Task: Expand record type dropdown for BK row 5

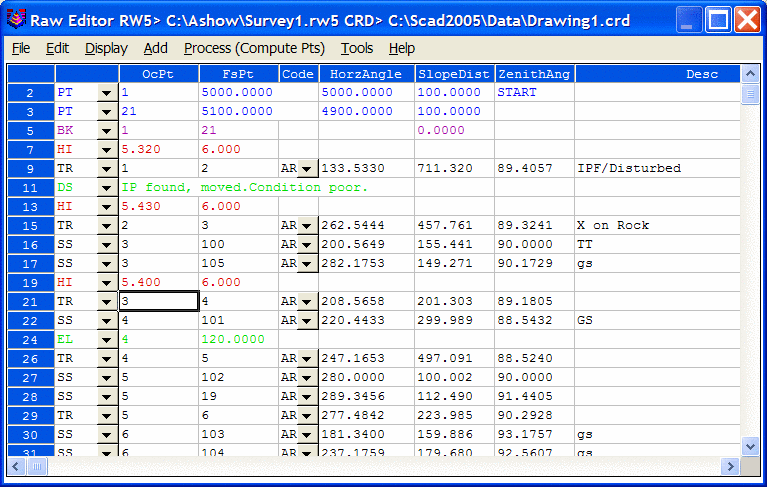Action: pos(107,131)
